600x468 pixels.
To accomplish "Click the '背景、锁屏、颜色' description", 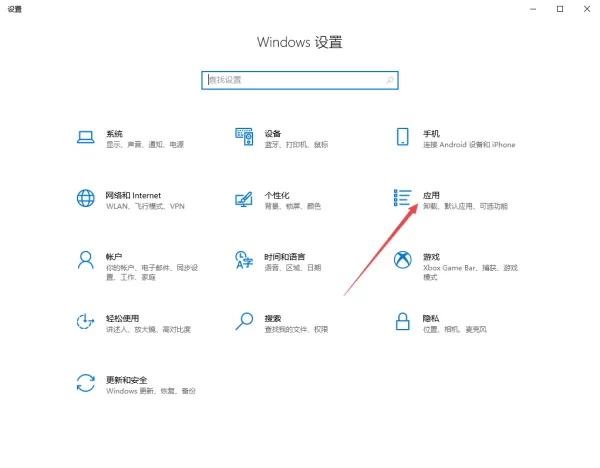I will (x=293, y=206).
